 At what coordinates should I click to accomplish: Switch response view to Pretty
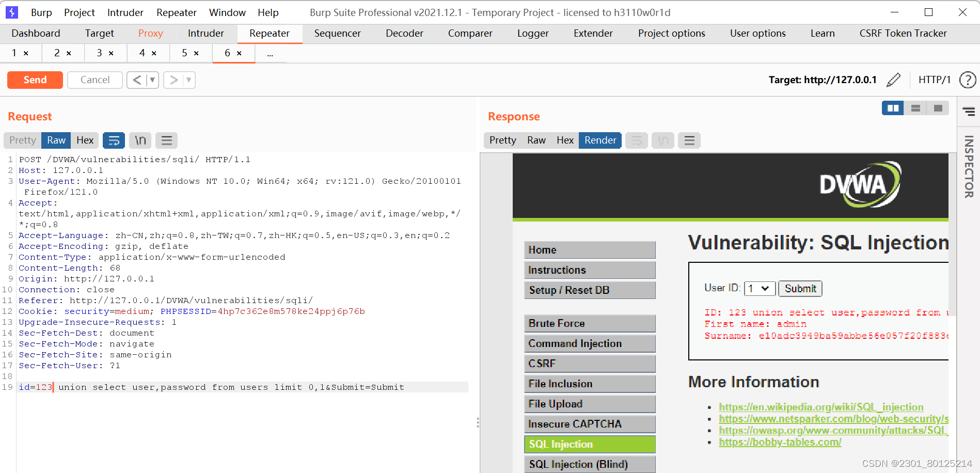(503, 140)
